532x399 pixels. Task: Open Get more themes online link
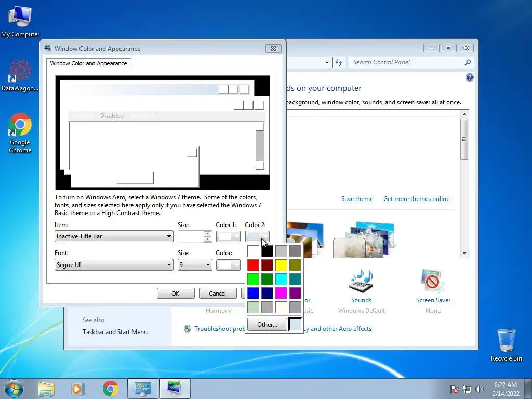point(416,199)
